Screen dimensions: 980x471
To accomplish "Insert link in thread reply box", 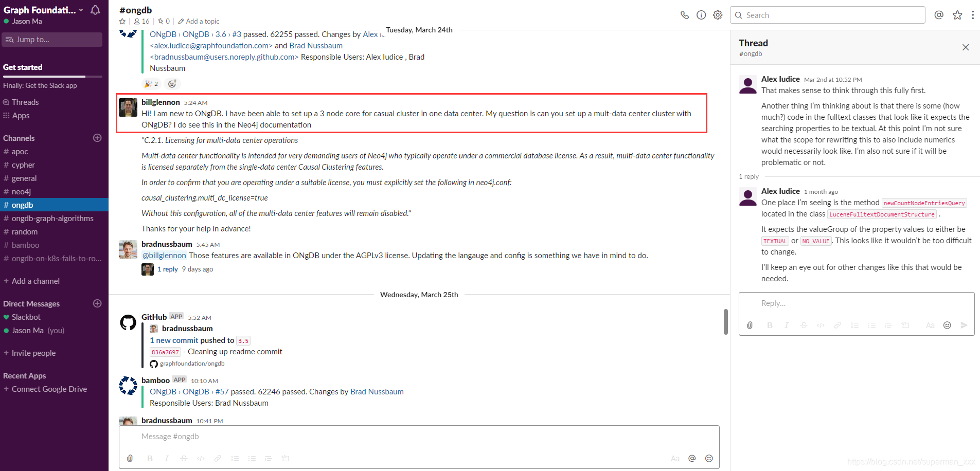I will click(838, 325).
